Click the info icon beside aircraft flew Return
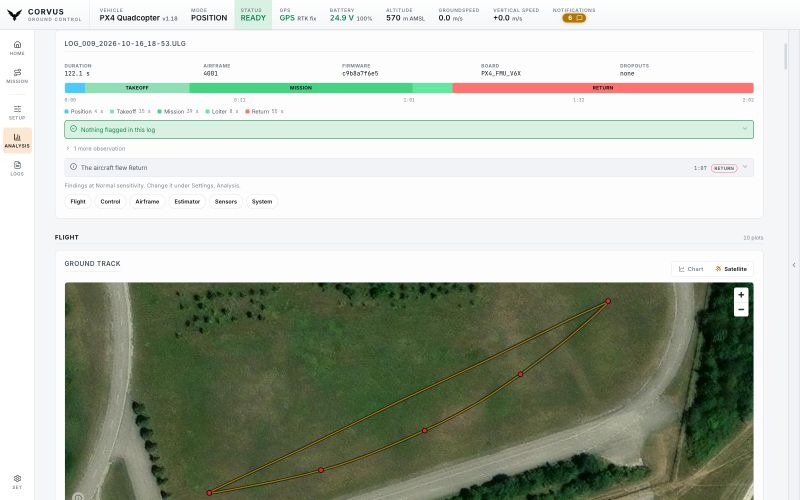The height and width of the screenshot is (500, 800). [x=73, y=167]
